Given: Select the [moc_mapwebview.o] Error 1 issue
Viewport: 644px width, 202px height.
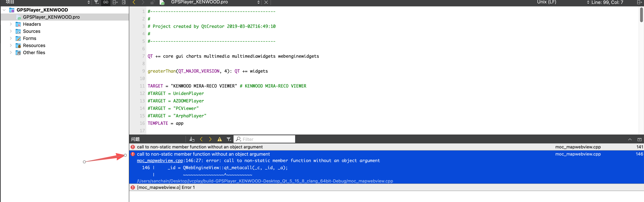Looking at the screenshot, I should pos(166,187).
